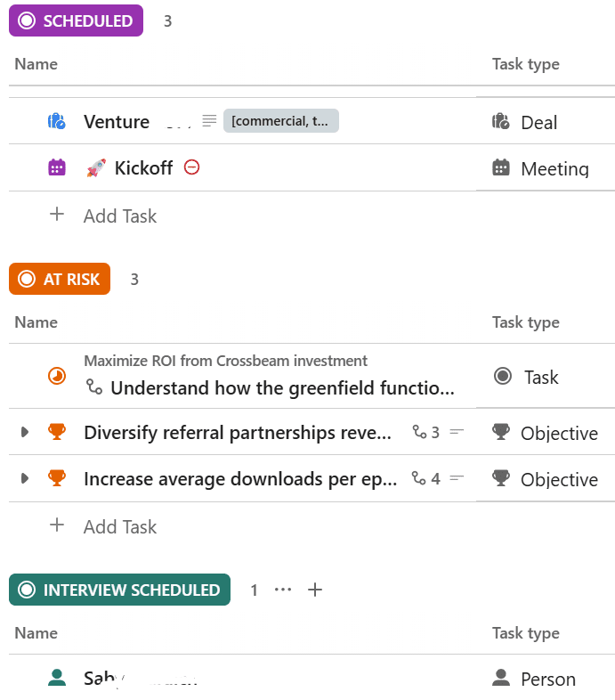Collapse the AT RISK status group
Image resolution: width=615 pixels, height=700 pixels.
[27, 280]
